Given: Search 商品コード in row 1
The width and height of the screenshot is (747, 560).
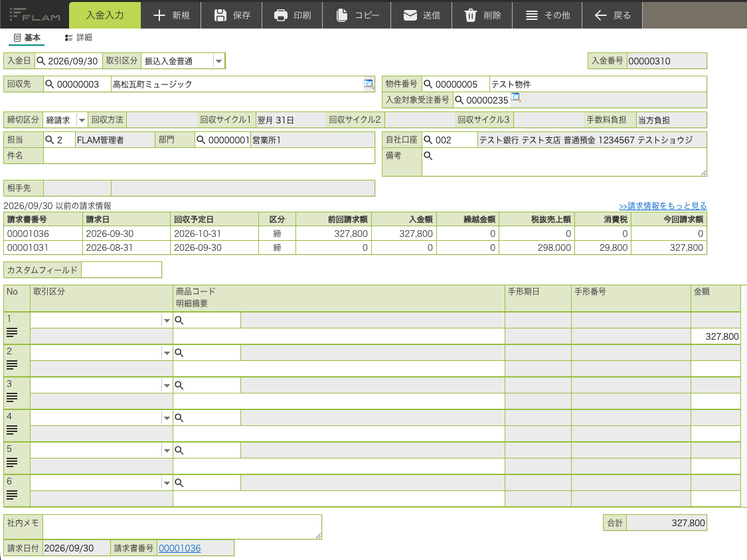Looking at the screenshot, I should pyautogui.click(x=179, y=320).
